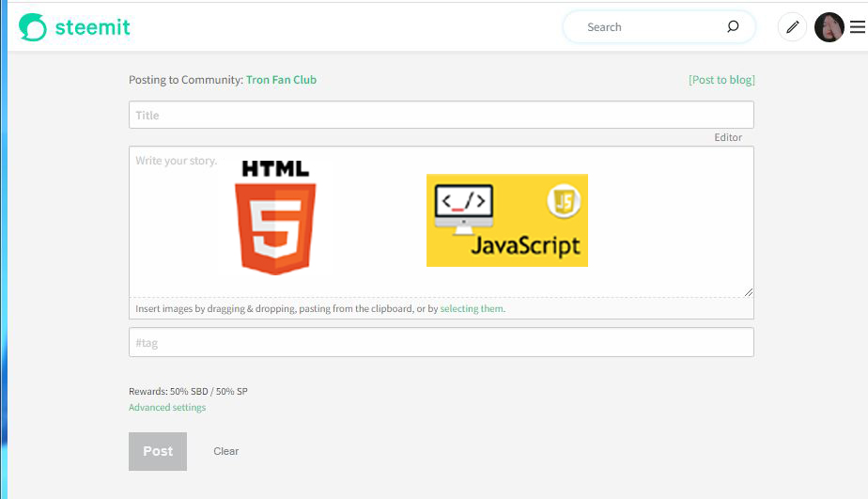Open the Advanced settings link
Screen dimensions: 868x499
[x=167, y=407]
